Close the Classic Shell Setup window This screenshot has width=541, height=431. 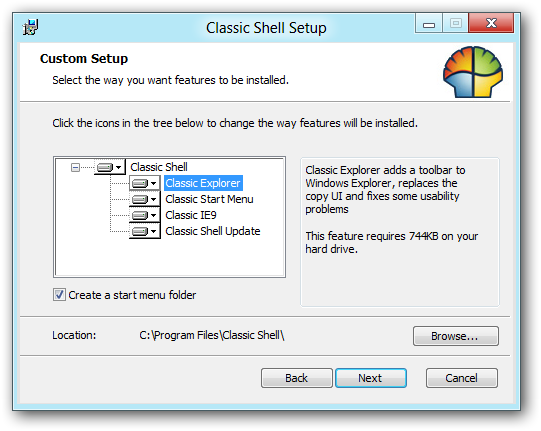(x=491, y=23)
